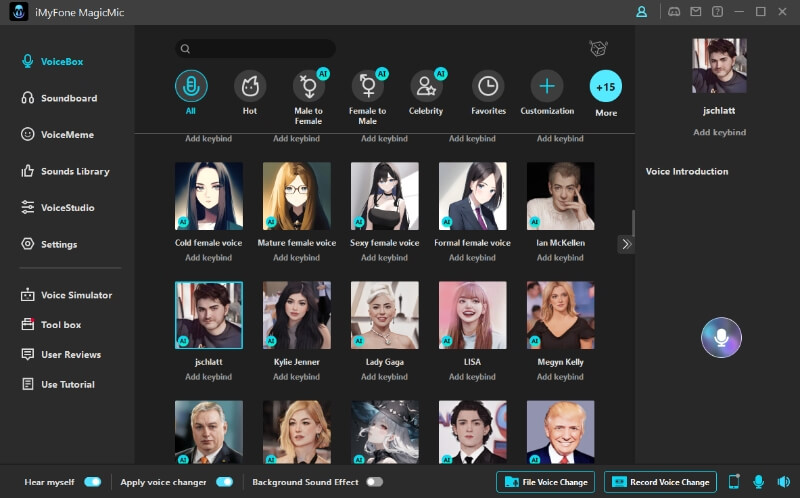Open Tool box in sidebar

pos(51,325)
